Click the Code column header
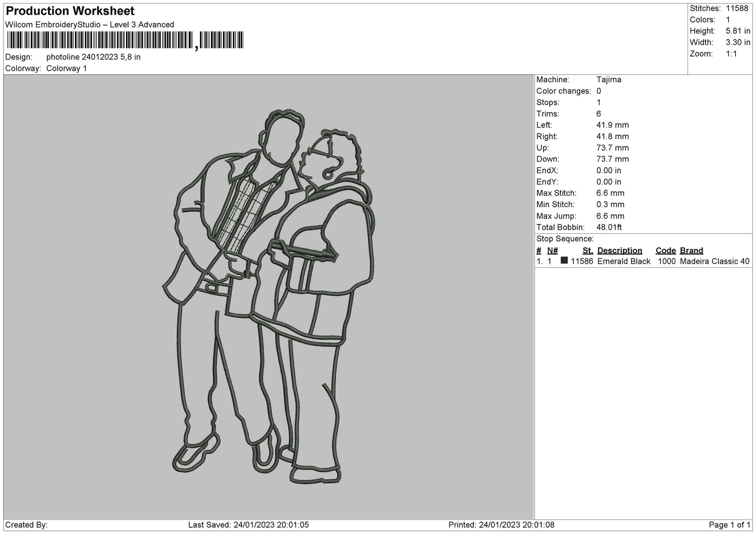Viewport: 756px width, 534px height. click(x=665, y=251)
